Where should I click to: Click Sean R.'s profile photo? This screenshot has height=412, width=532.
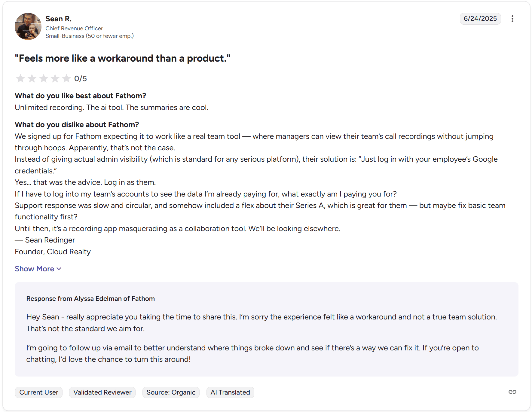coord(28,26)
